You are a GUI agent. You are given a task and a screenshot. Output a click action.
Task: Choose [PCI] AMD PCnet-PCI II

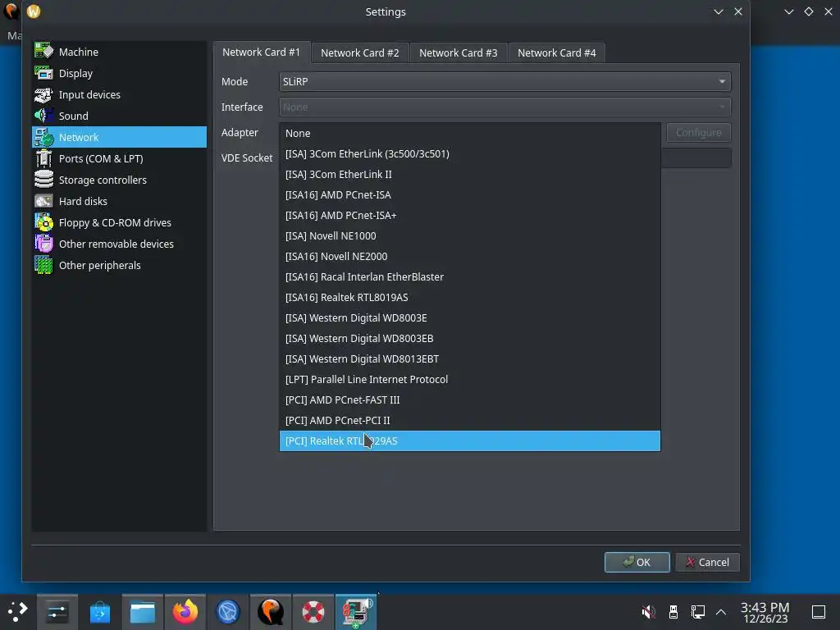point(470,421)
